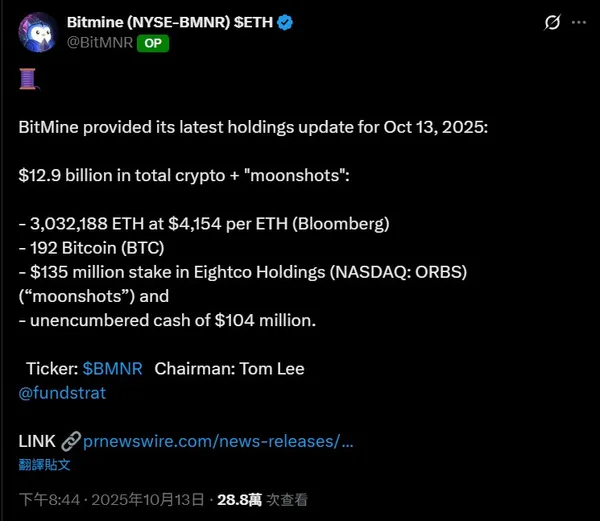Click the green OP badge
Image resolution: width=600 pixels, height=521 pixels.
tap(150, 43)
